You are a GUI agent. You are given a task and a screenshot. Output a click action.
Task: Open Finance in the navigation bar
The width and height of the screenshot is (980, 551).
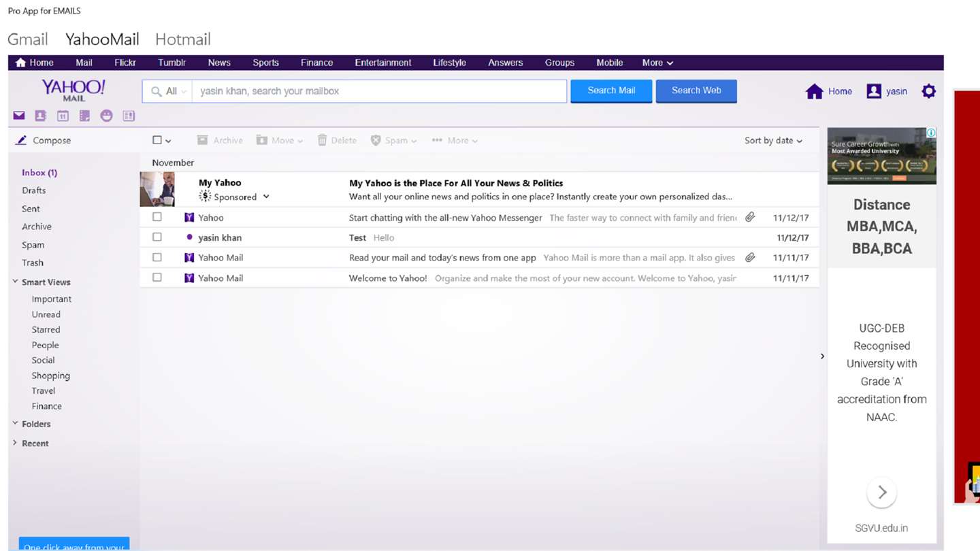click(317, 63)
